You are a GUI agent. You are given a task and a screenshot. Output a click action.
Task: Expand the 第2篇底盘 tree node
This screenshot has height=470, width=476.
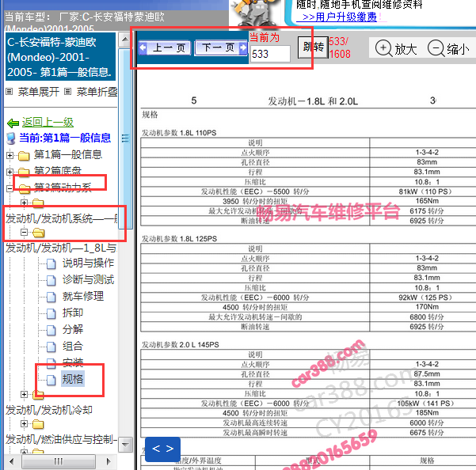(10, 172)
